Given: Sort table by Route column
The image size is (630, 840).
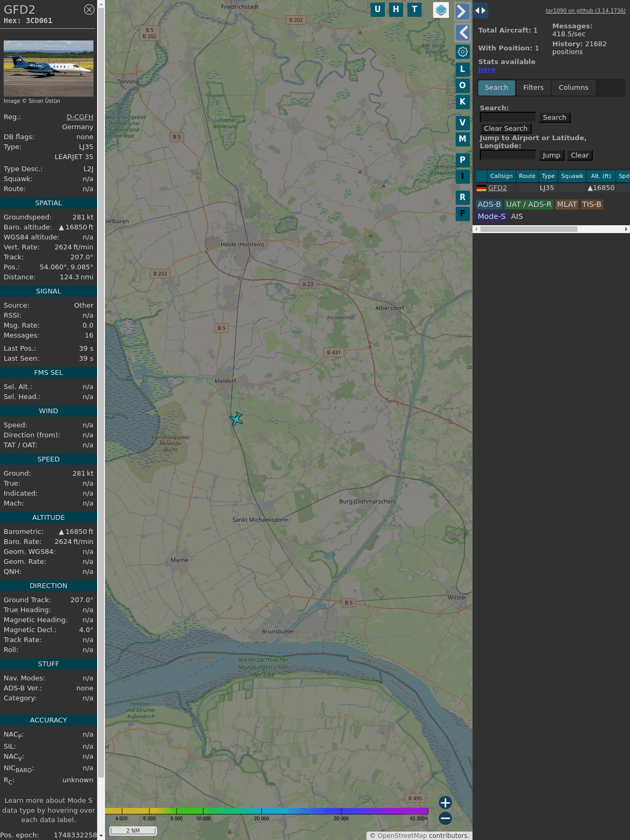Looking at the screenshot, I should click(x=527, y=176).
